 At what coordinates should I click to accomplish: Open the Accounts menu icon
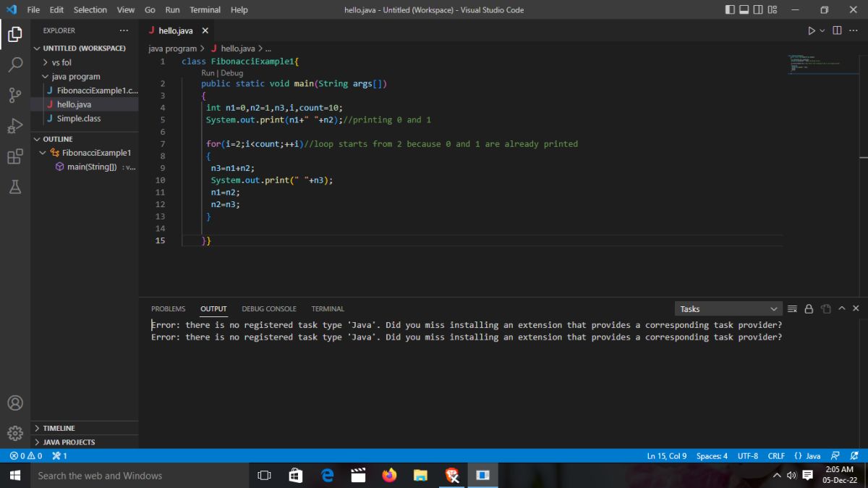pyautogui.click(x=15, y=403)
